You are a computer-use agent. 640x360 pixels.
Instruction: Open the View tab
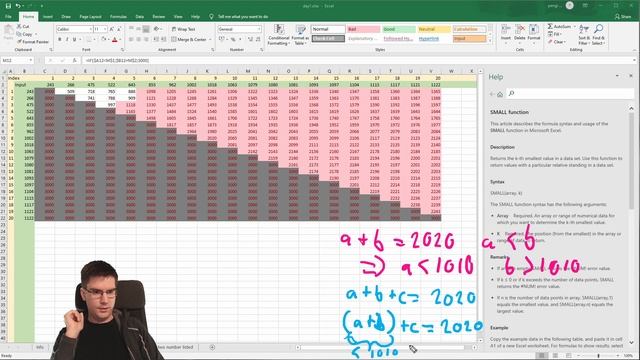(178, 17)
